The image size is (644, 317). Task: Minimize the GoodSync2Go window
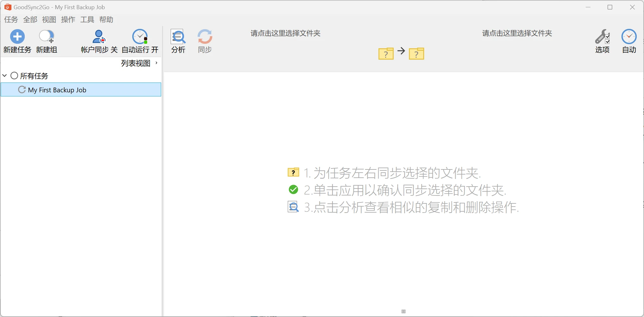pyautogui.click(x=588, y=7)
